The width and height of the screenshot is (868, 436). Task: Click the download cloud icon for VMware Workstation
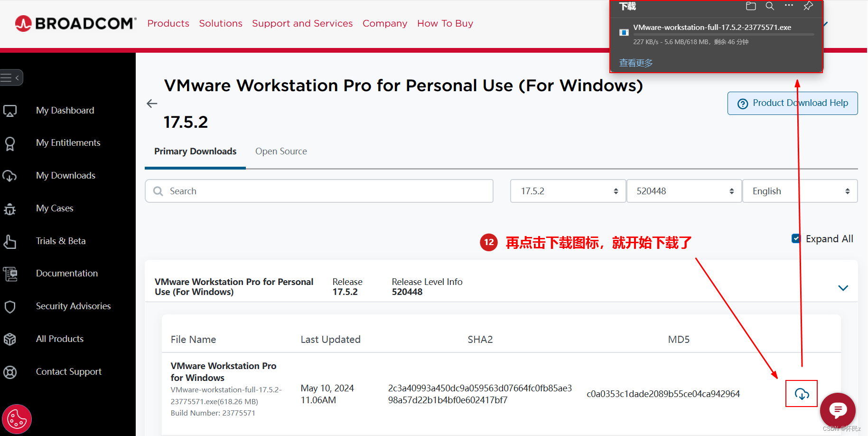802,394
